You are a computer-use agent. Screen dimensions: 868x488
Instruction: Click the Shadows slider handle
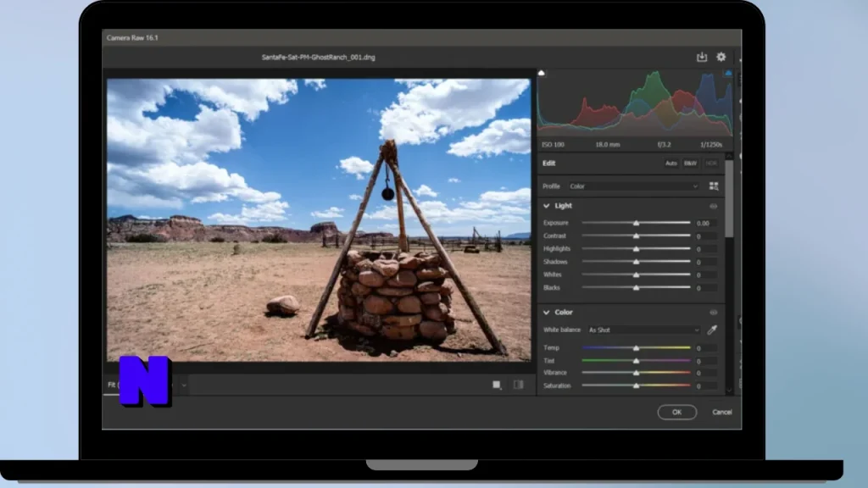[x=636, y=262]
